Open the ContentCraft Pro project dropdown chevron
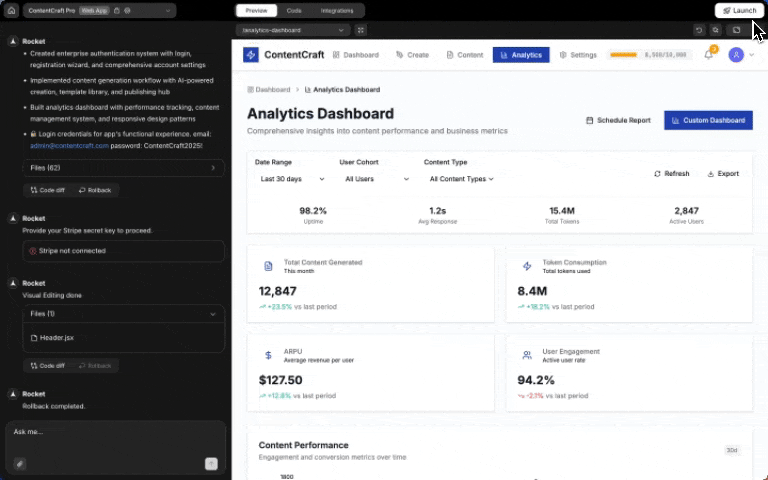 pyautogui.click(x=168, y=10)
